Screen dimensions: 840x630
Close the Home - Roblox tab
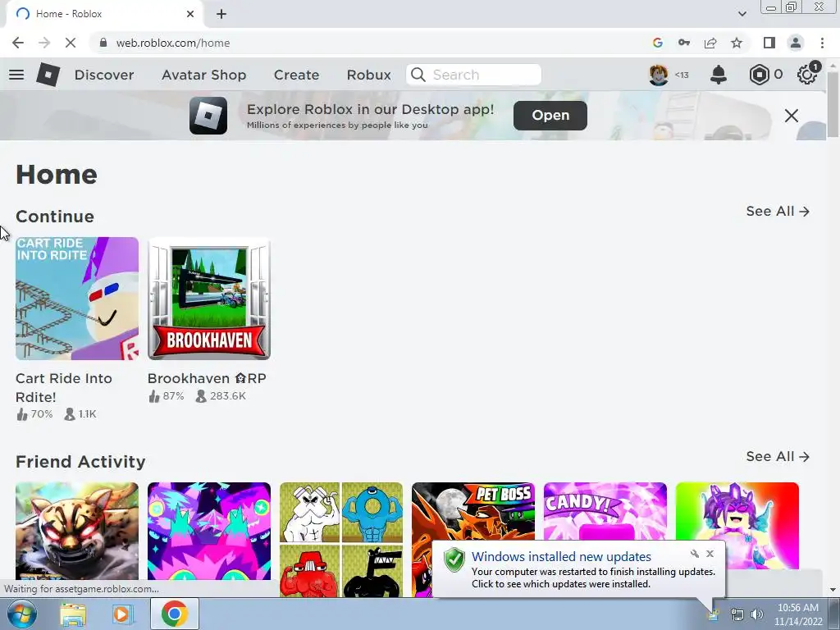coord(190,14)
